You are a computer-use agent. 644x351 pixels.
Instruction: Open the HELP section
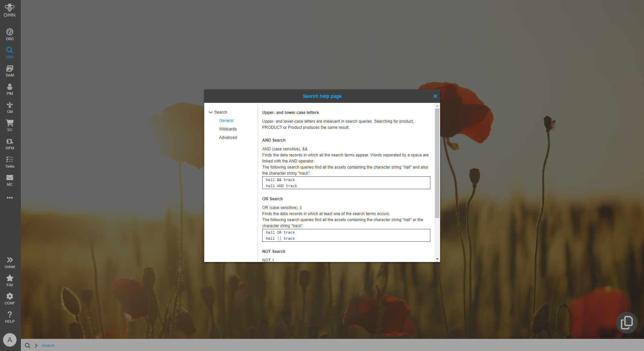[9, 316]
